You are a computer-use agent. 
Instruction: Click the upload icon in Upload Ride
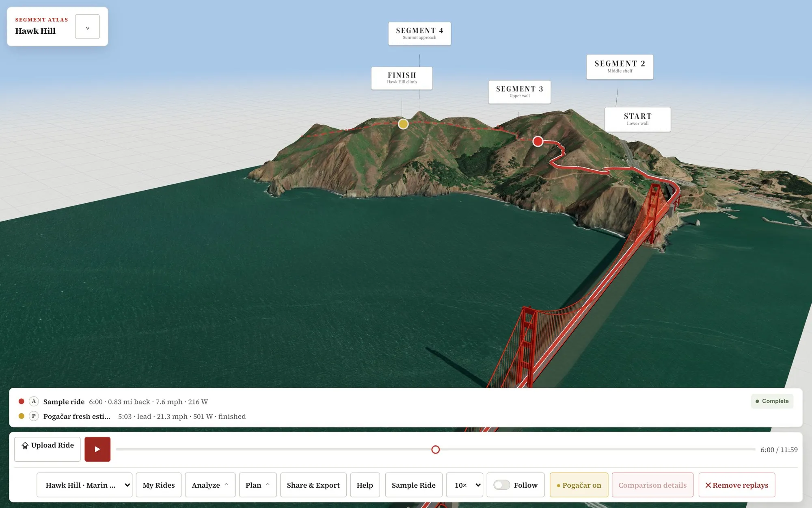pyautogui.click(x=25, y=445)
